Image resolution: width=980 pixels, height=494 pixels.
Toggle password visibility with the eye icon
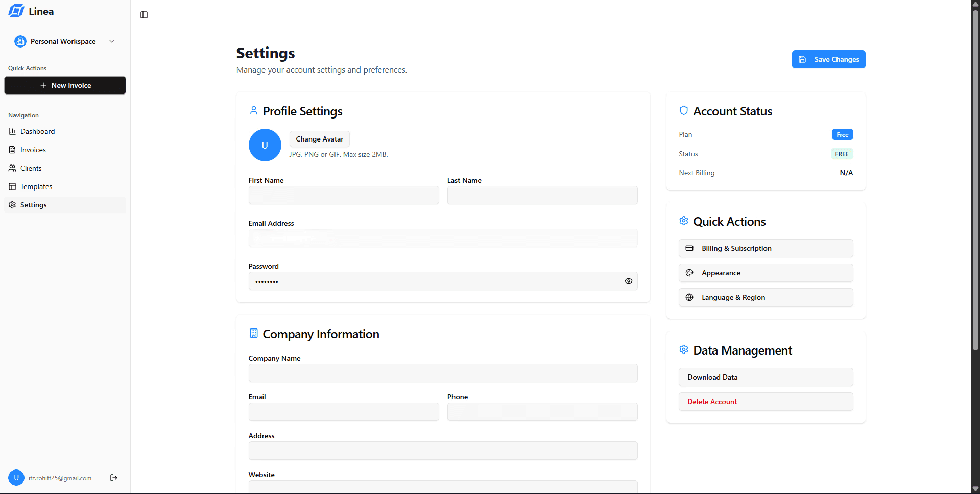(x=628, y=281)
